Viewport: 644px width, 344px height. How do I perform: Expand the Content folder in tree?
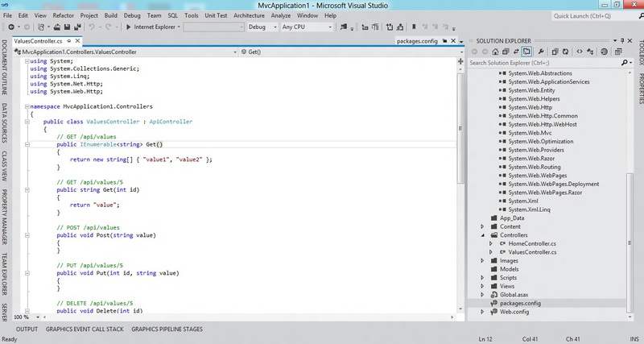click(x=482, y=226)
